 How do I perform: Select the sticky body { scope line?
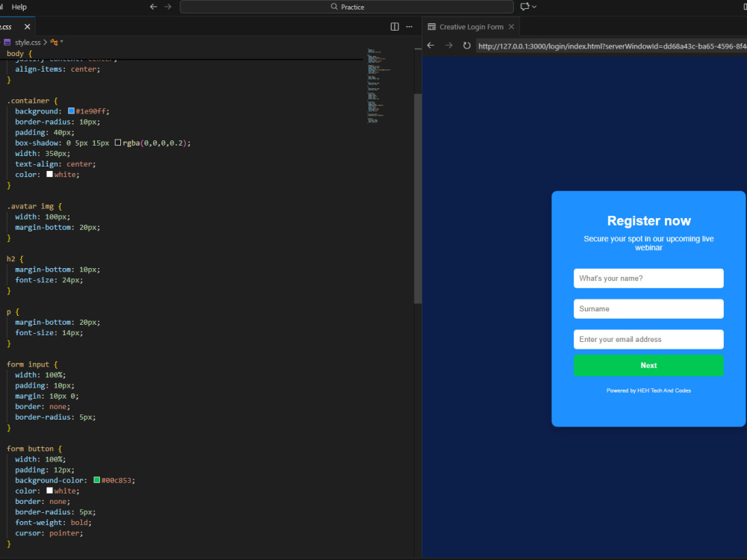tap(19, 53)
